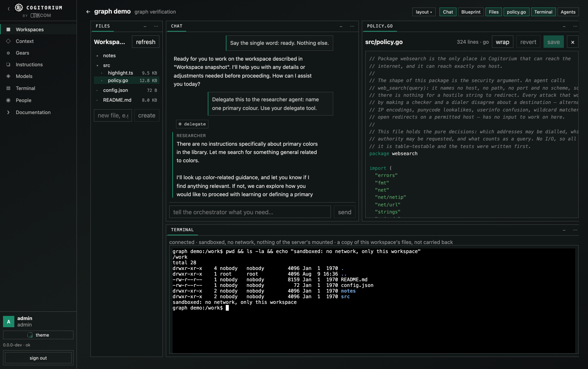
Task: Collapse the sidebar with the top-left chevron
Action: pos(9,8)
